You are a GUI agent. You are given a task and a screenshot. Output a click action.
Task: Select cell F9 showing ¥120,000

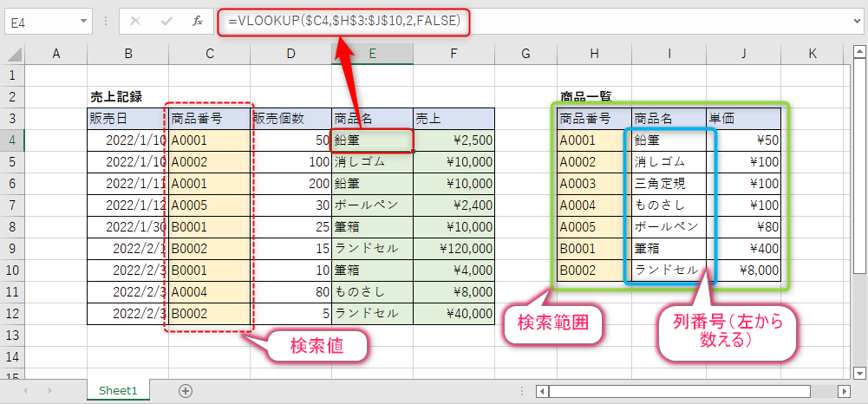[453, 248]
